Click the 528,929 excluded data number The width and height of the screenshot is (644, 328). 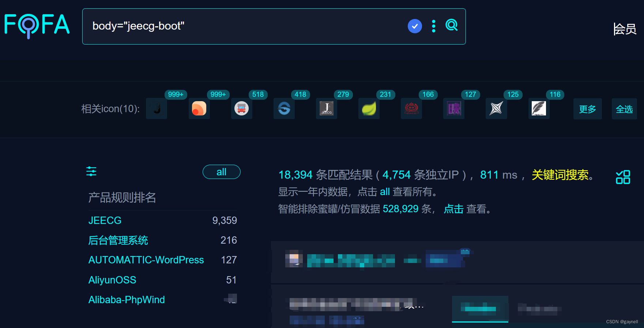tap(400, 209)
